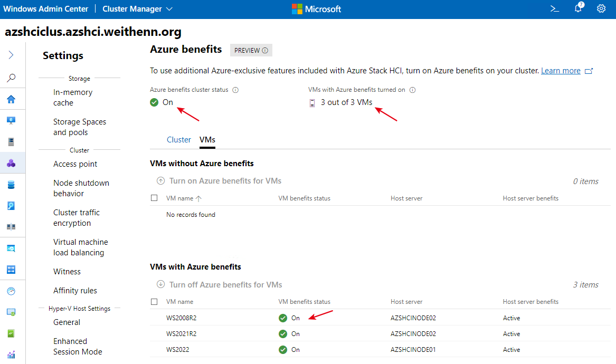This screenshot has height=364, width=616.
Task: Click Windows Admin Center title link
Action: (45, 9)
